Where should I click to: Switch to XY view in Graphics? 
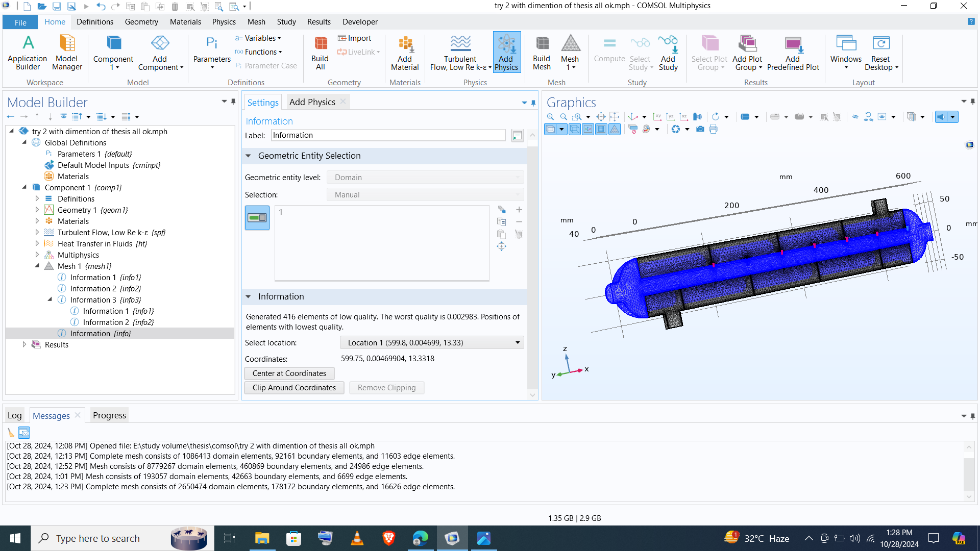click(x=657, y=117)
